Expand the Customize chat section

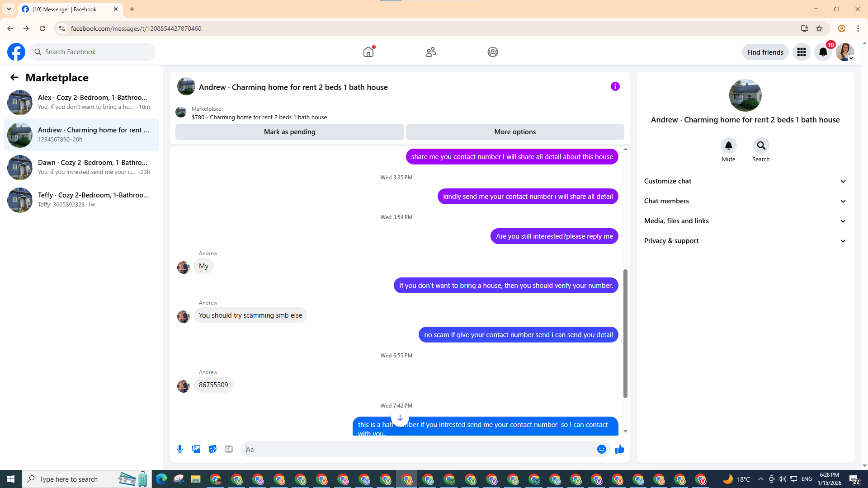pyautogui.click(x=745, y=181)
